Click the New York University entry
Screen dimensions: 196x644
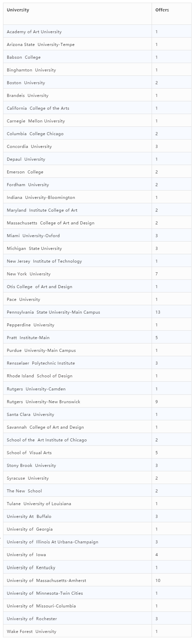29,274
